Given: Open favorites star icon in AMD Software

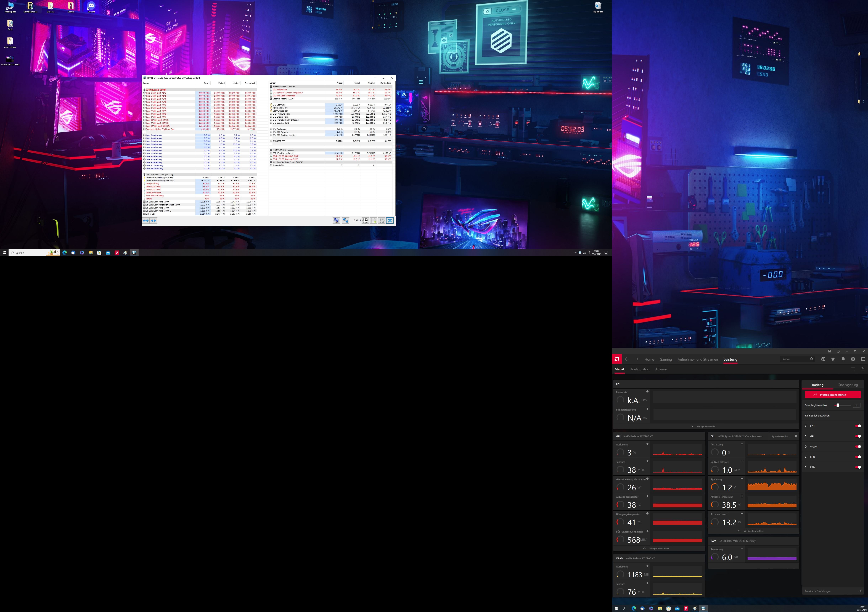Looking at the screenshot, I should (833, 359).
